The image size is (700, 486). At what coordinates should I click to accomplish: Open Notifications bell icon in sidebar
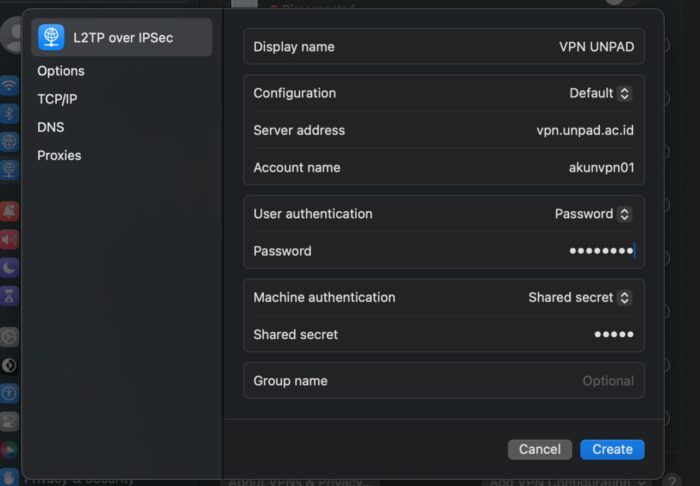click(9, 211)
